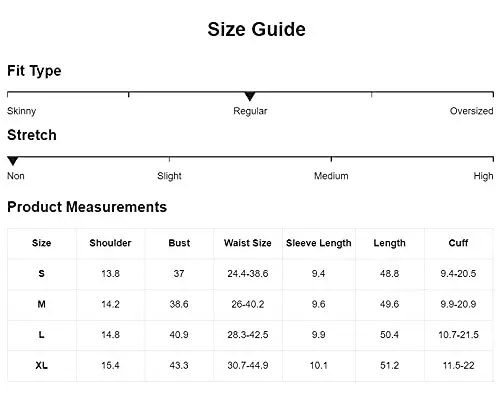Select the Oversized label on Fit Type scale
This screenshot has height=395, width=500.
[471, 111]
